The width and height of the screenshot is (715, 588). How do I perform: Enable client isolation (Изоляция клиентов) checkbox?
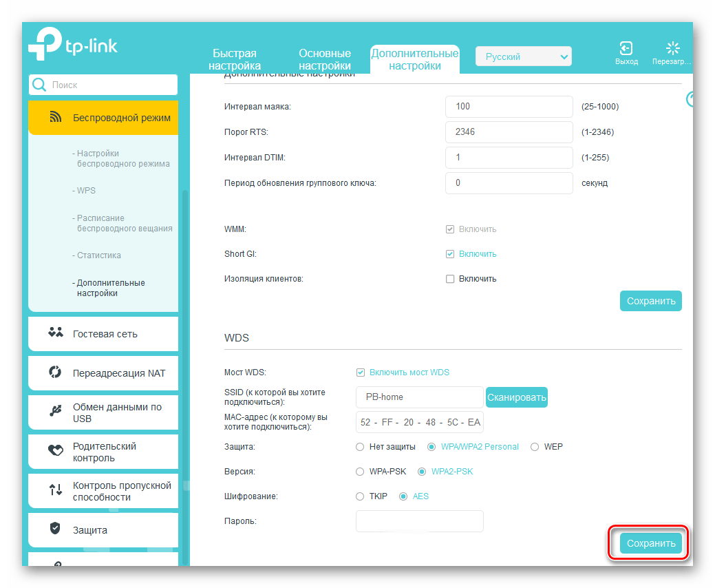coord(450,279)
